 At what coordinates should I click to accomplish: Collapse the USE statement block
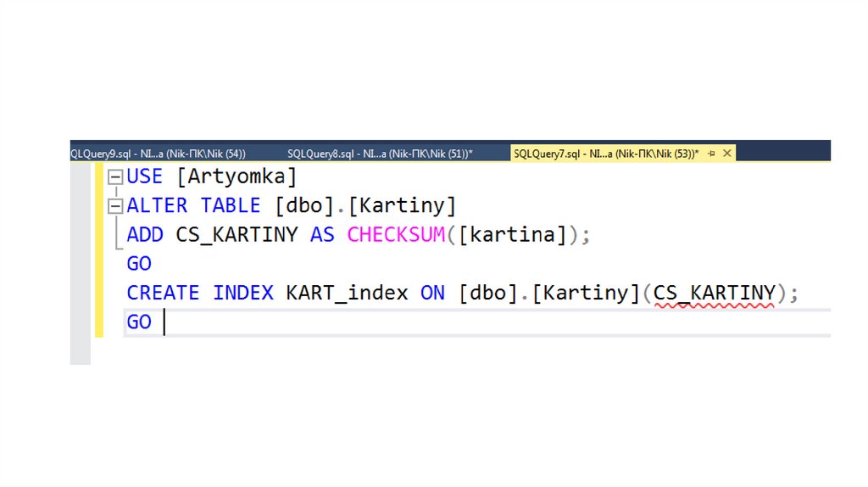pyautogui.click(x=114, y=177)
